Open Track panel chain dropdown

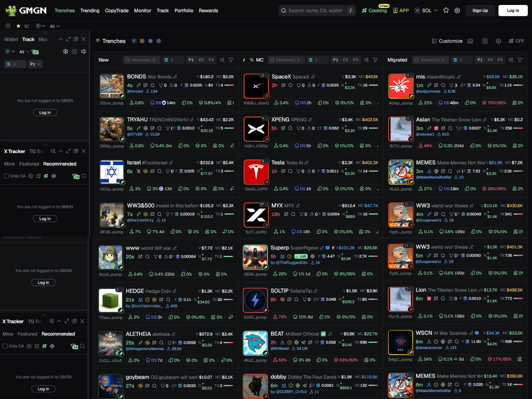(x=10, y=52)
